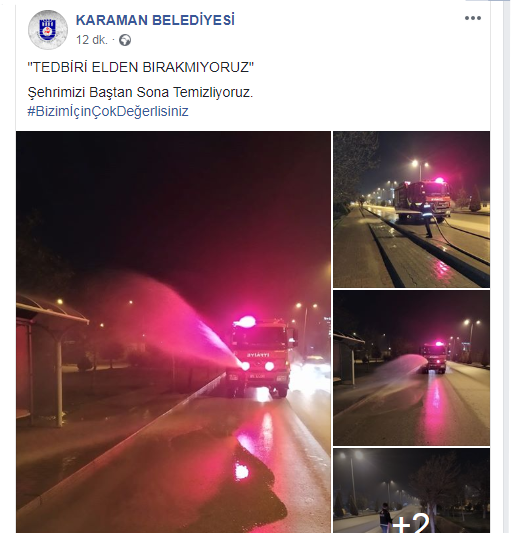Open the top-right photo with hose worker
Viewport: 511px width, 533px height.
point(411,209)
